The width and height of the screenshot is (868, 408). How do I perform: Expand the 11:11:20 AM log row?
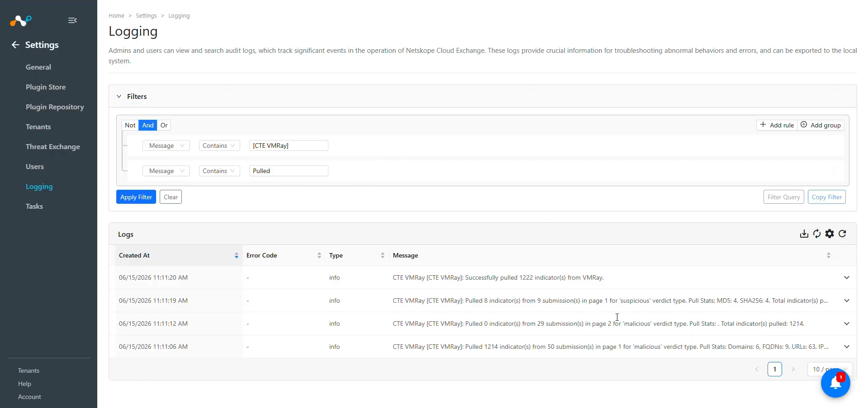point(847,277)
